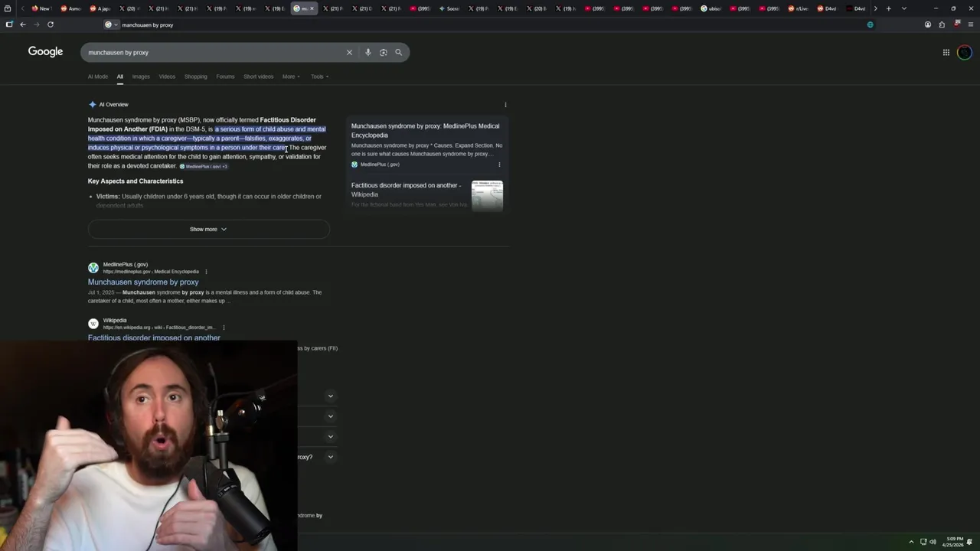Select the Videos search tab
The height and width of the screenshot is (551, 980).
(167, 77)
